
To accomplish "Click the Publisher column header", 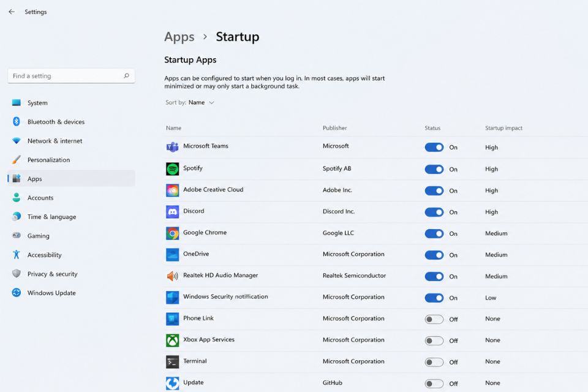I will pos(335,128).
